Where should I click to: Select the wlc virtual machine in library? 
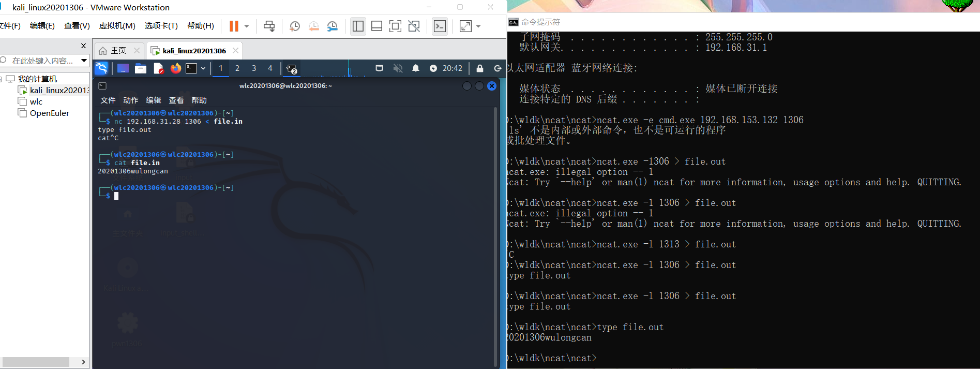pos(36,102)
